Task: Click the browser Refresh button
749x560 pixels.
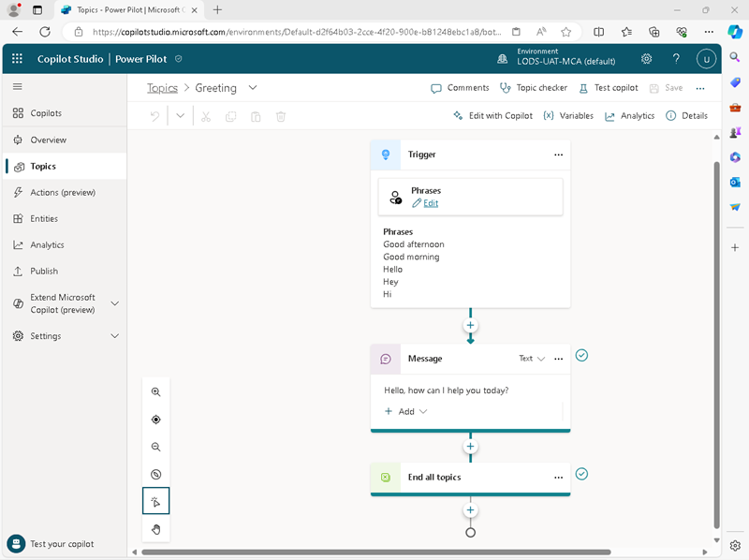Action: pyautogui.click(x=45, y=32)
